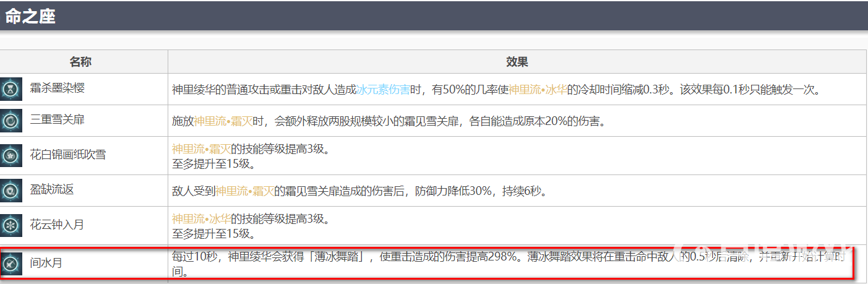Click the 至多提升至15级 text in 花云钟入月 row
868x284 pixels.
tap(213, 235)
